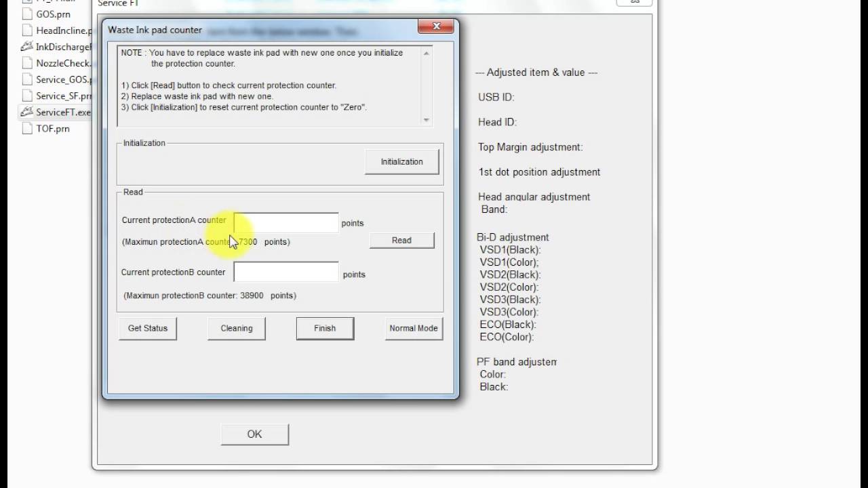Focus the Current protectionA counter field
The image size is (868, 488).
(286, 222)
